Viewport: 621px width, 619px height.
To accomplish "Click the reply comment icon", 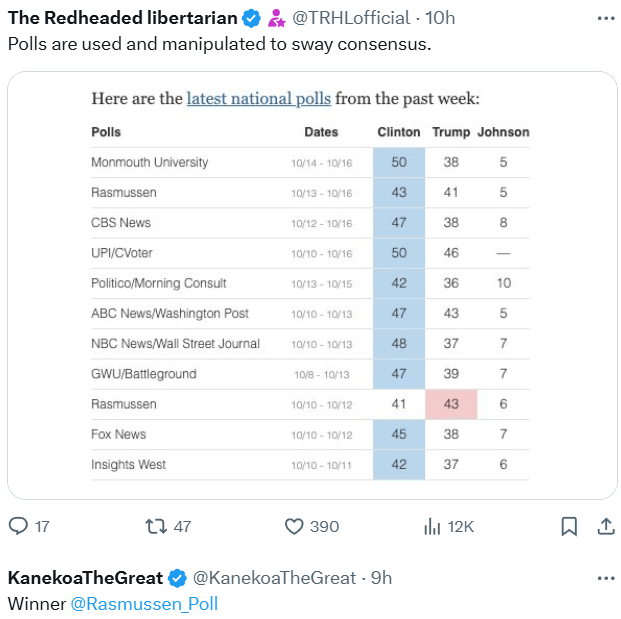I will (x=19, y=526).
